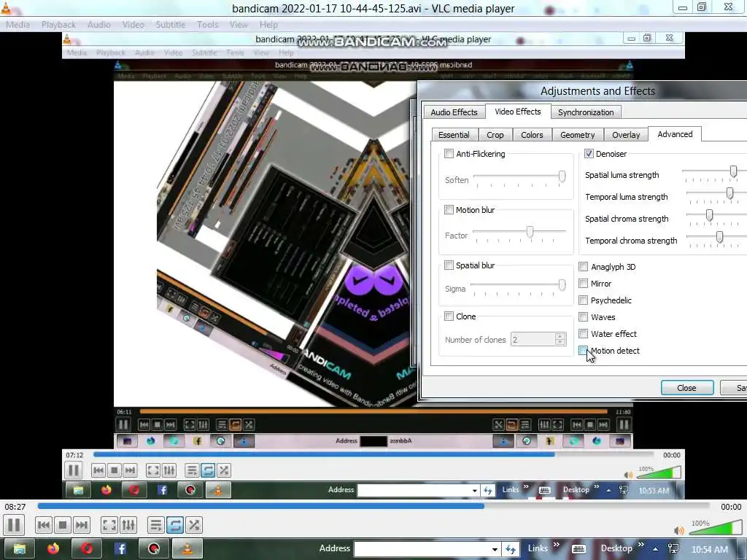The width and height of the screenshot is (747, 560).
Task: Mute audio via outermost VLC speaker icon
Action: [x=678, y=530]
